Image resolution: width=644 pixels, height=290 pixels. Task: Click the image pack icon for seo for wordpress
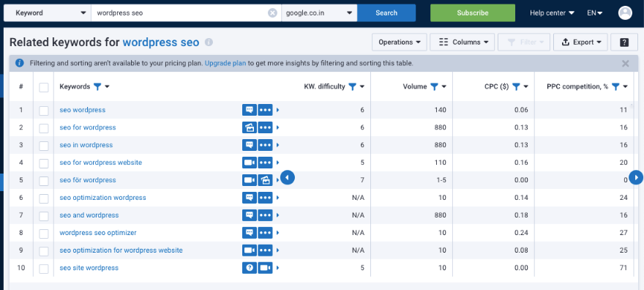coord(250,127)
